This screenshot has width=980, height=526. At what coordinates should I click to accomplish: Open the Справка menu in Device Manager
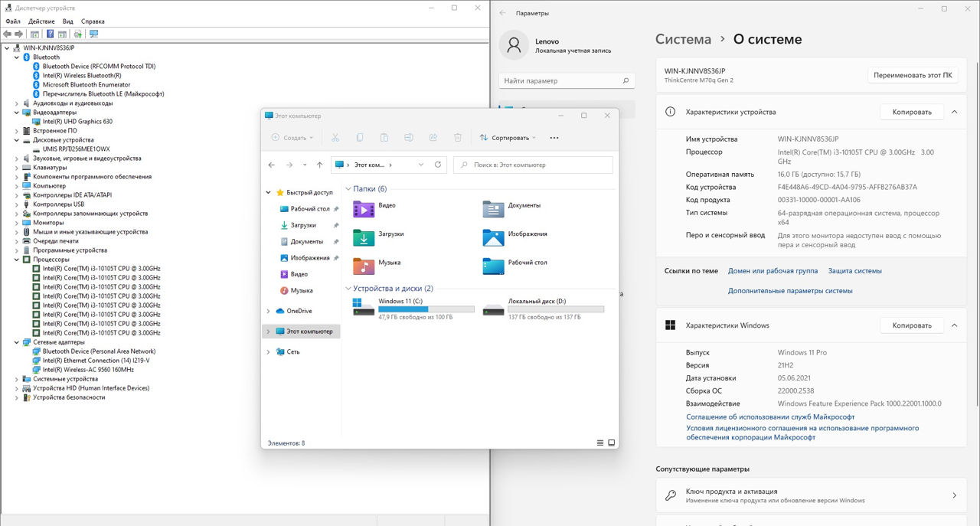[x=93, y=21]
